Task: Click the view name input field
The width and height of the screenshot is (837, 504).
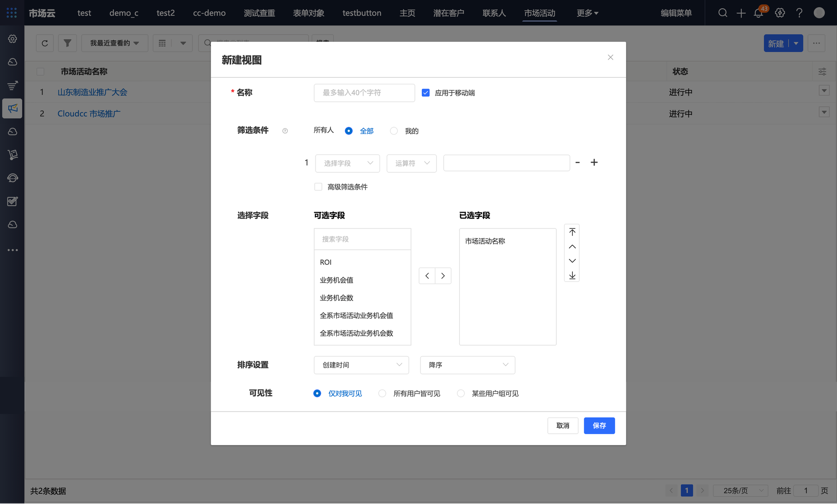Action: [x=364, y=93]
